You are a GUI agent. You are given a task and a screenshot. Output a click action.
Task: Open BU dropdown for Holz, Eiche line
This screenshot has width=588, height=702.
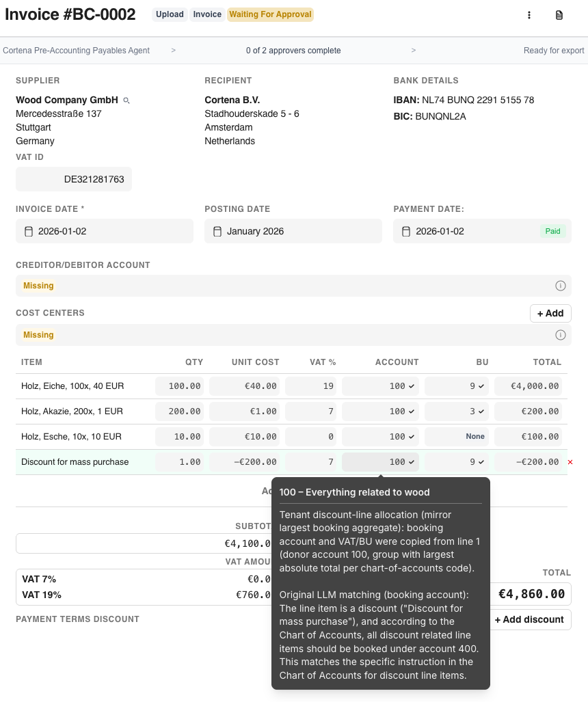[457, 386]
